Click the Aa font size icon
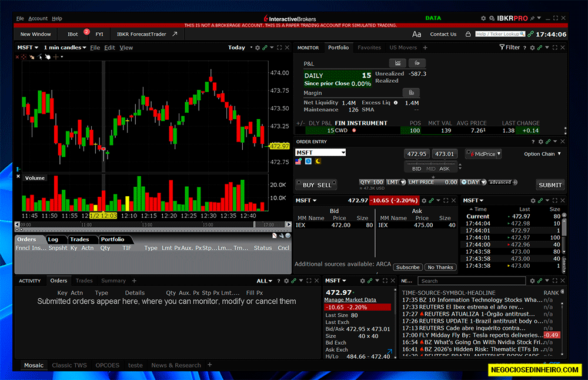Image resolution: width=588 pixels, height=380 pixels. coord(417,34)
